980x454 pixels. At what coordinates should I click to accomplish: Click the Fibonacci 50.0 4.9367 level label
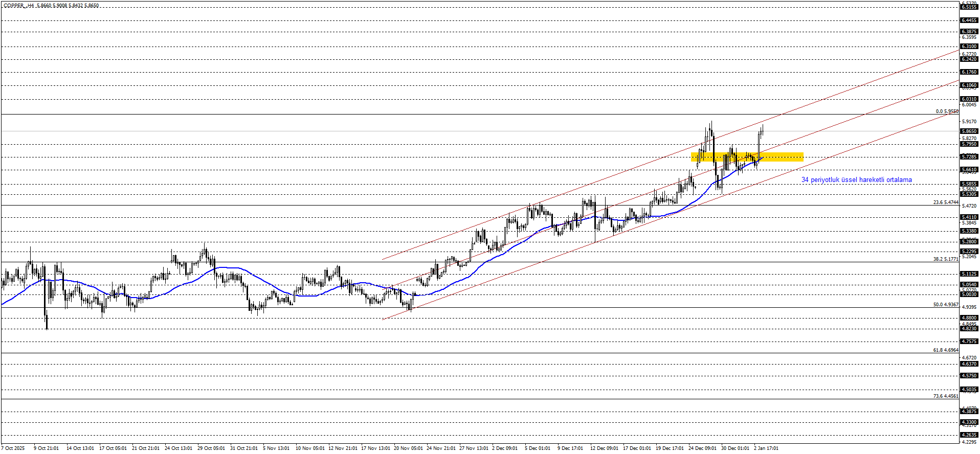[x=945, y=305]
